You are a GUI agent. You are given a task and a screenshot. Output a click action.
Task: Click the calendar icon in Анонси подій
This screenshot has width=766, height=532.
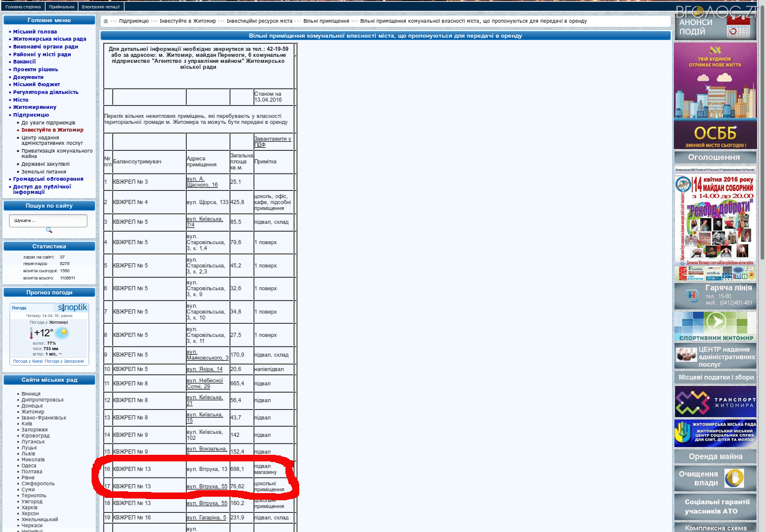coord(740,26)
